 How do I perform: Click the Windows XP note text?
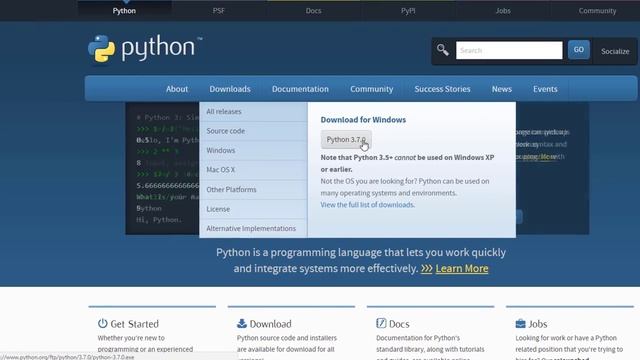coord(407,163)
